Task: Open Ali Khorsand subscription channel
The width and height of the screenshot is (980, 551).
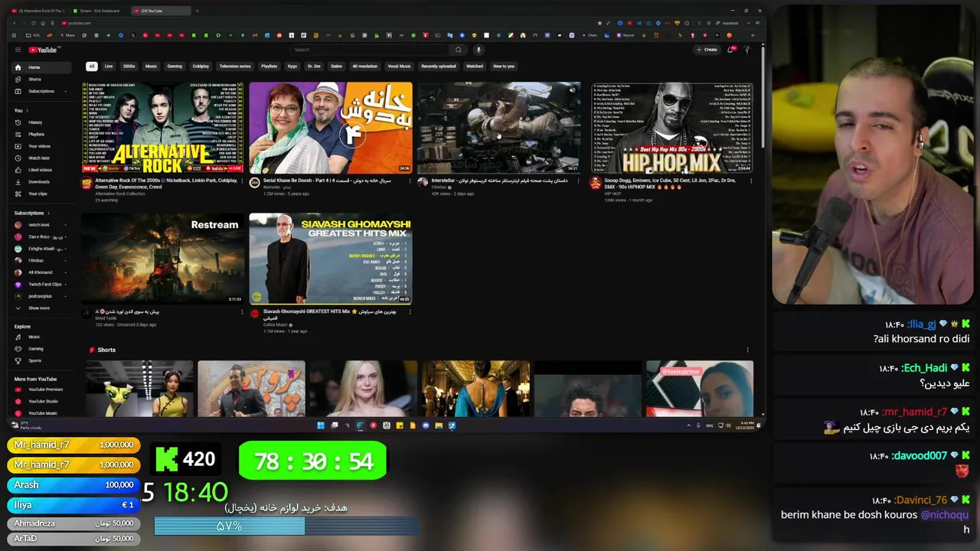Action: point(41,272)
